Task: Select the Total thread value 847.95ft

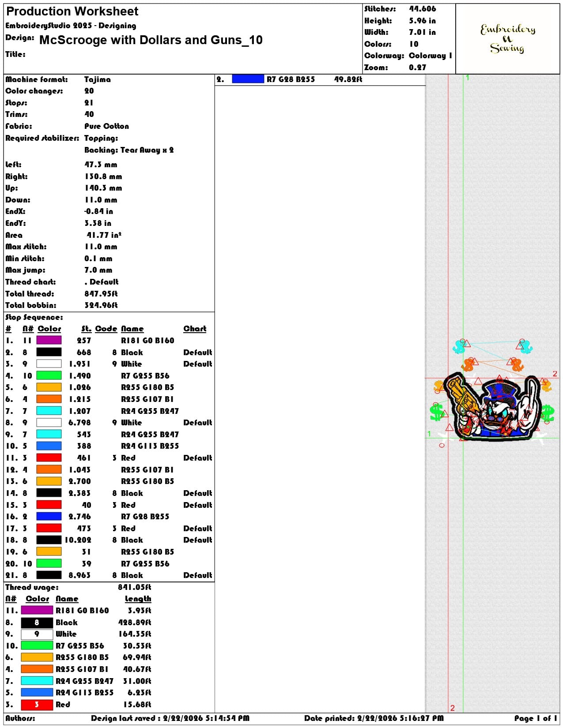Action: 101,294
